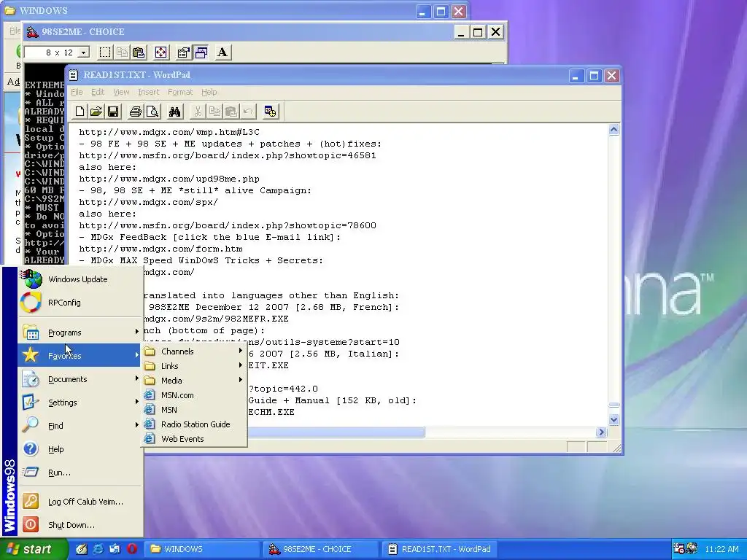Open MSN.com favorite
Viewport: 747px width, 560px height.
pyautogui.click(x=194, y=395)
